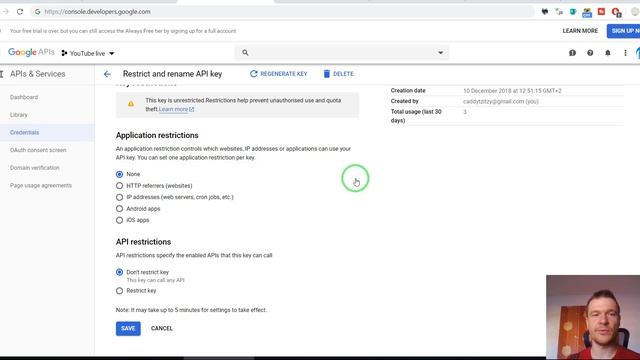Open OAuth consent screen in the sidebar
Viewport: 640px width, 360px height.
[x=38, y=150]
